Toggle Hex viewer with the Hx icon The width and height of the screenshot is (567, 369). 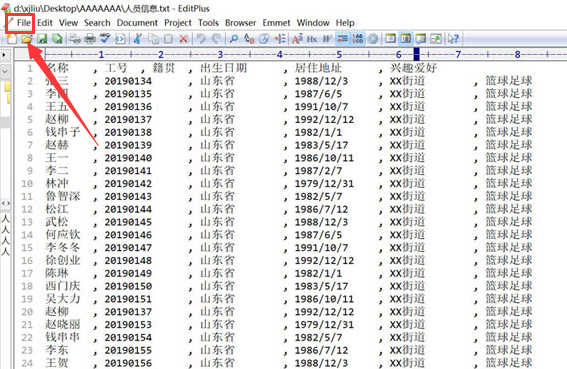(312, 38)
